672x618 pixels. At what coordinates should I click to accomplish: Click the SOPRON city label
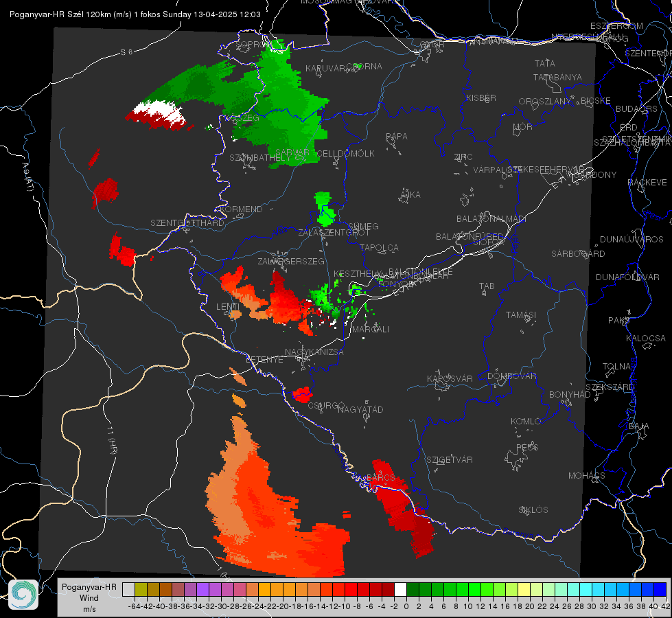[x=254, y=44]
